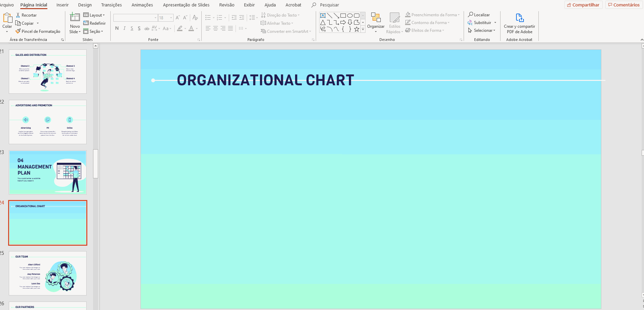Click the Novo Slide icon
Image resolution: width=644 pixels, height=310 pixels.
(75, 18)
